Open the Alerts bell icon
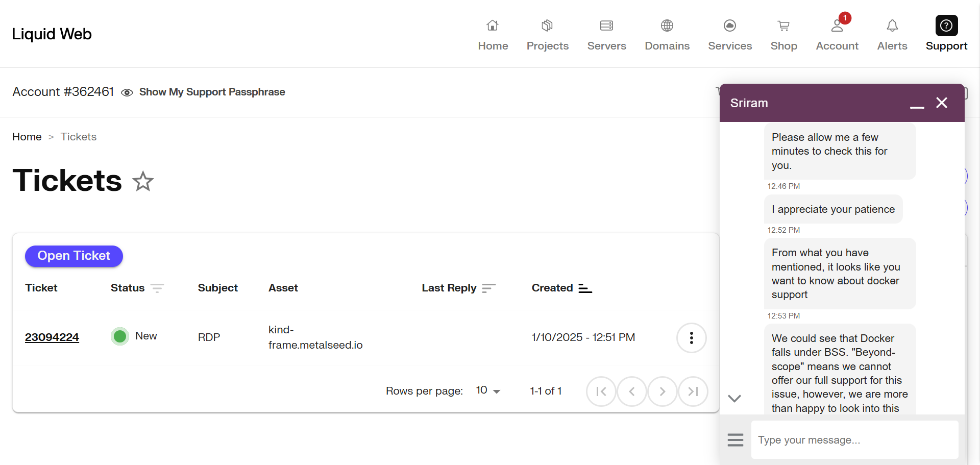This screenshot has width=980, height=465. point(892,26)
